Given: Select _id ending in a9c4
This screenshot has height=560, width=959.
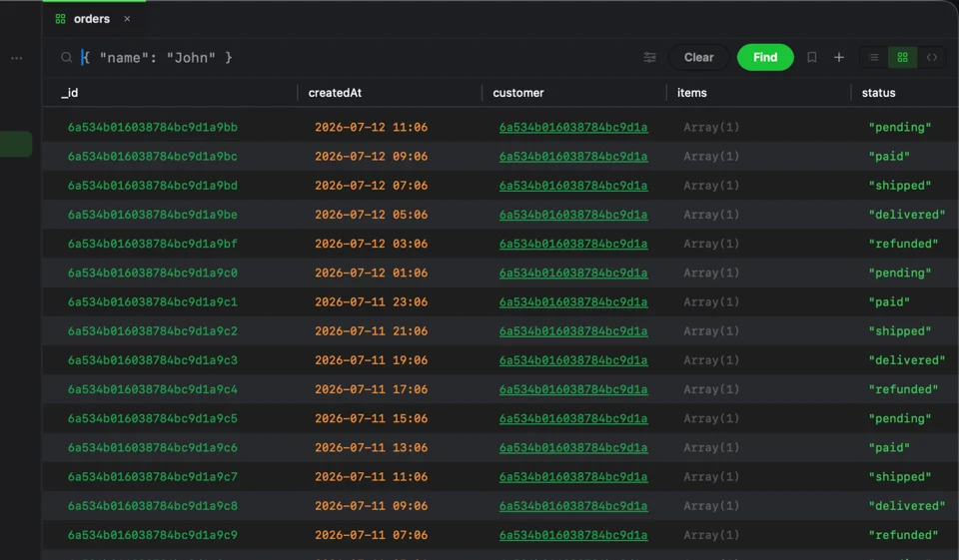Looking at the screenshot, I should [x=152, y=389].
